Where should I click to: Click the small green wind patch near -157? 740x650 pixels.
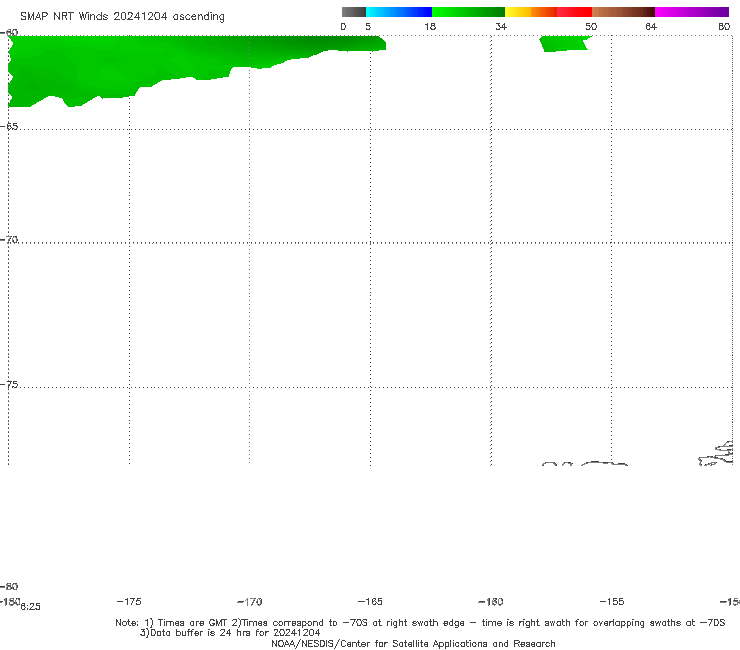click(565, 43)
